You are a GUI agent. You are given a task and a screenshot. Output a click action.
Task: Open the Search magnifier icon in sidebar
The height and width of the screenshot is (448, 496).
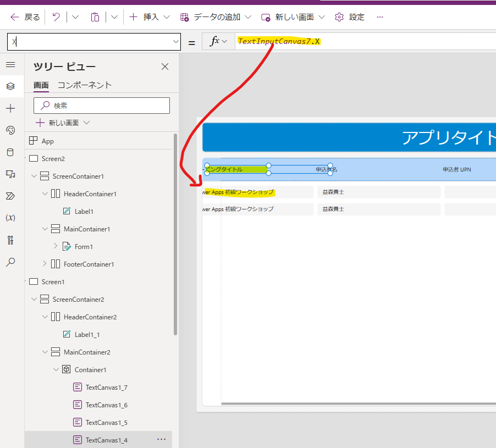coord(10,262)
